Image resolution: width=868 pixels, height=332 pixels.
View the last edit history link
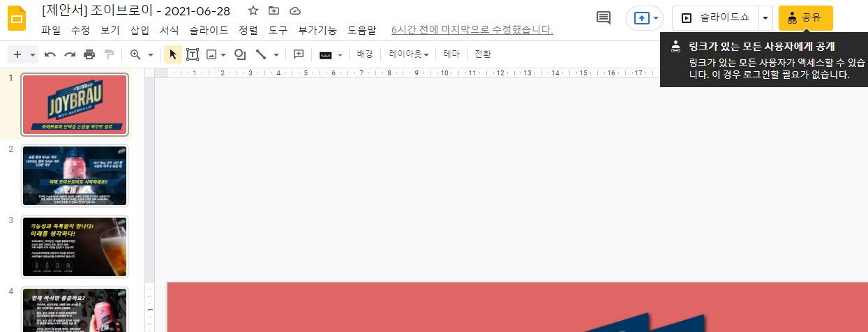472,30
